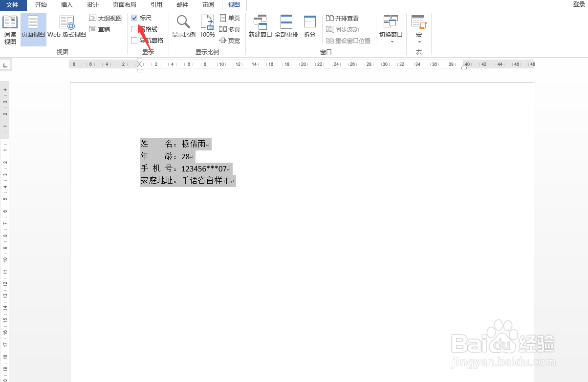Viewport: 588px width, 382px height.
Task: Expand the 宏 macros dropdown
Action: (418, 28)
